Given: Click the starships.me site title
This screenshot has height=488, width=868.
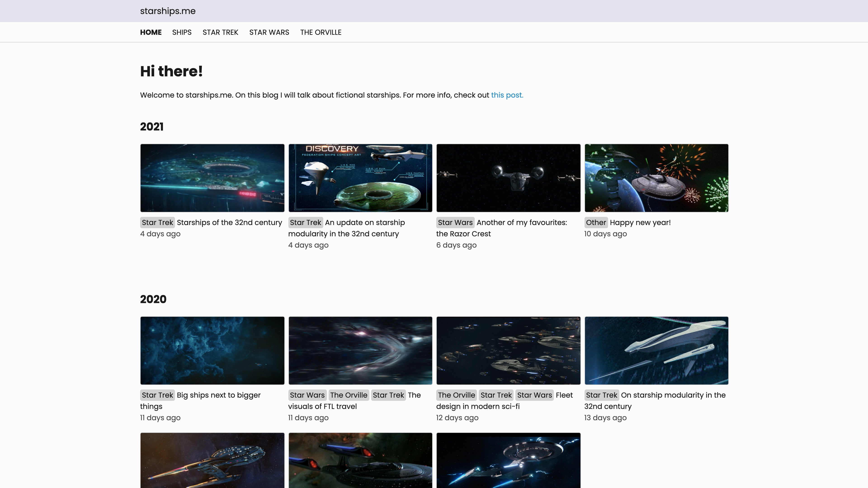Looking at the screenshot, I should tap(167, 11).
